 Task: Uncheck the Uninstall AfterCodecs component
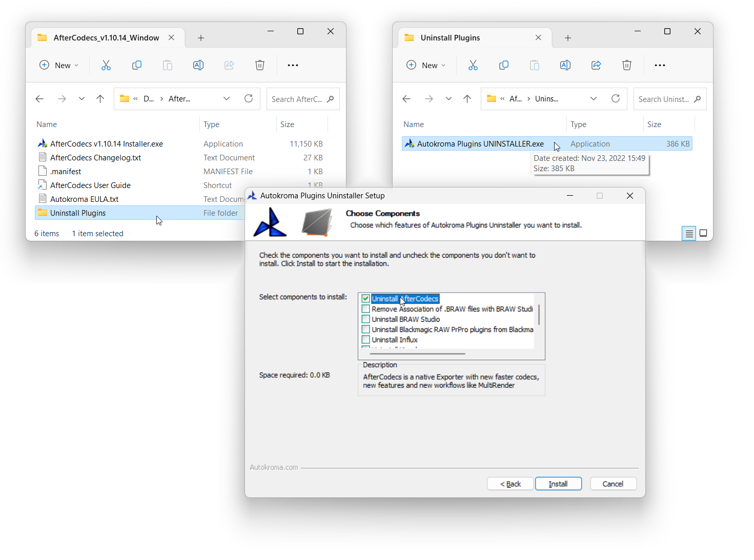[x=365, y=299]
